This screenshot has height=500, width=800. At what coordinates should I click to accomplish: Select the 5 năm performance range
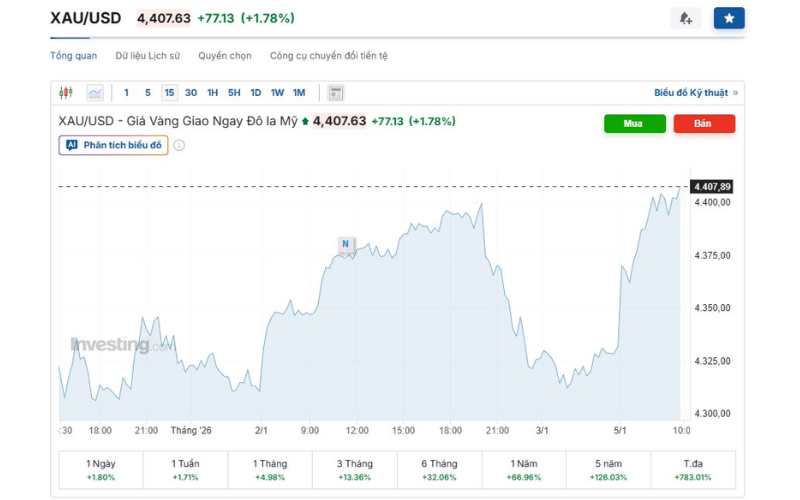pyautogui.click(x=608, y=470)
